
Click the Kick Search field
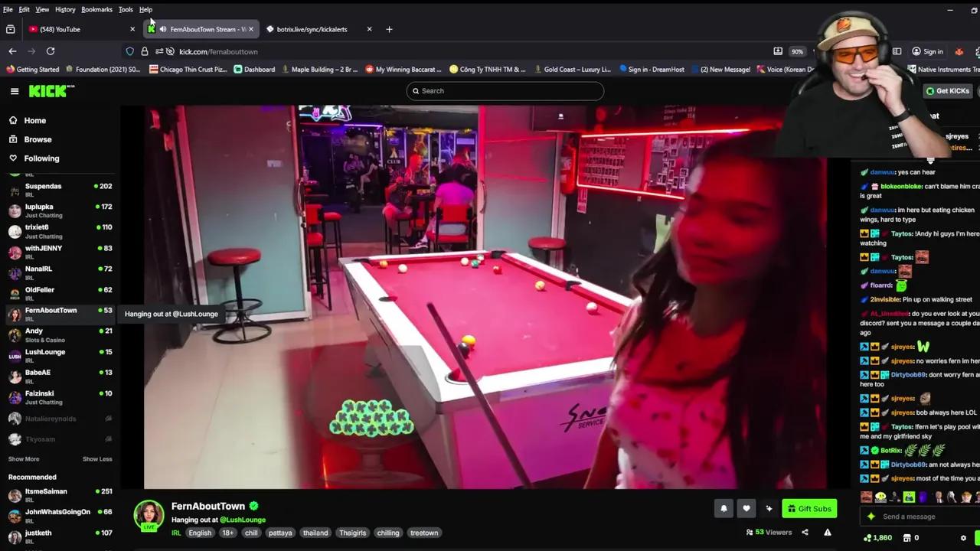tap(505, 91)
